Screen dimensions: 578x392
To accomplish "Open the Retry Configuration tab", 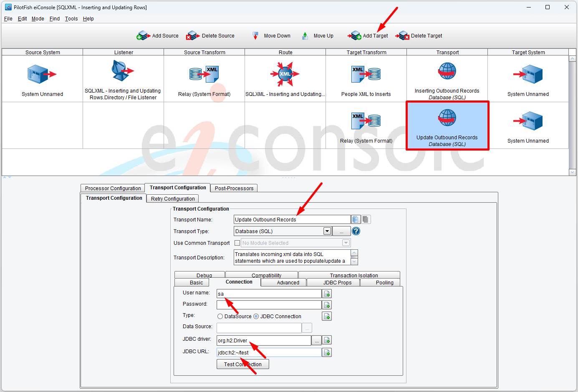I will pyautogui.click(x=173, y=199).
